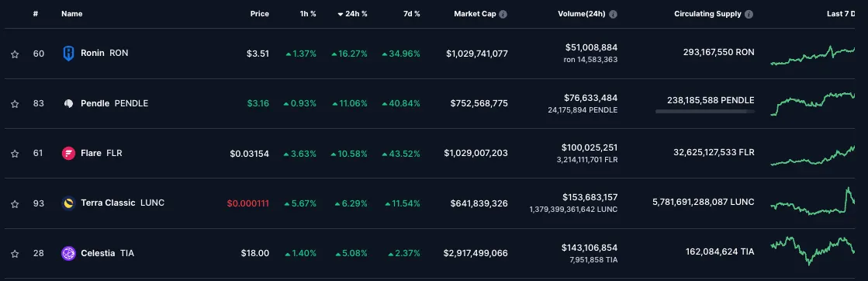Click the Pendle coin logo
Viewport: 868px width, 281px height.
click(68, 104)
